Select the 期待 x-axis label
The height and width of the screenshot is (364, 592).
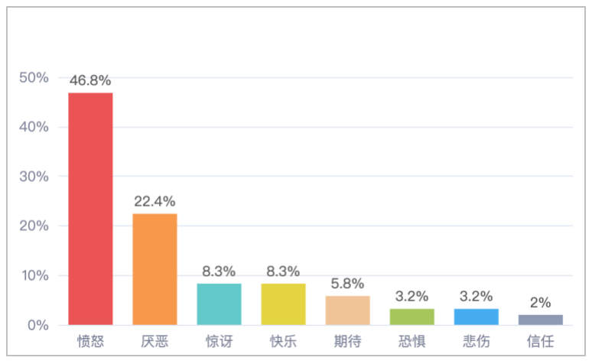pyautogui.click(x=347, y=340)
